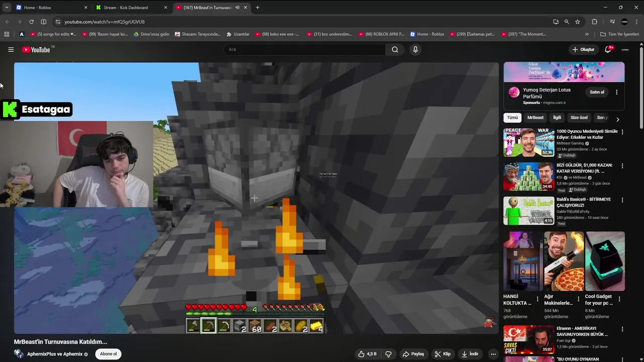Open Elraenn AMERİKAYI SAVUNUYORKEN video thumbnail
Image resolution: width=644 pixels, height=362 pixels.
[x=529, y=339]
